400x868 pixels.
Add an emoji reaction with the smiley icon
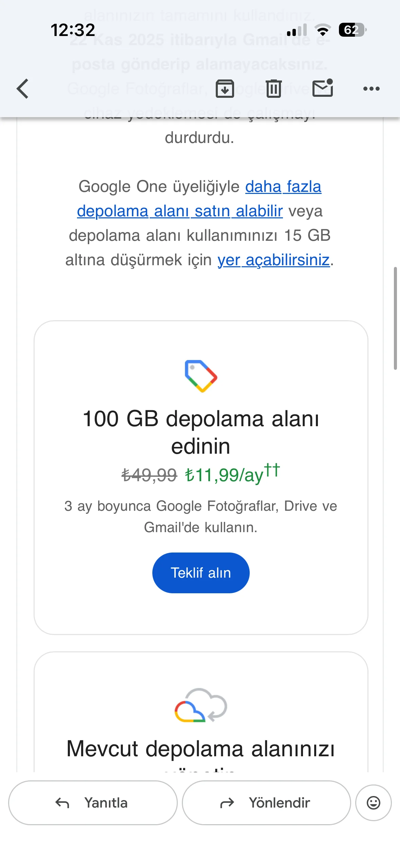click(373, 803)
